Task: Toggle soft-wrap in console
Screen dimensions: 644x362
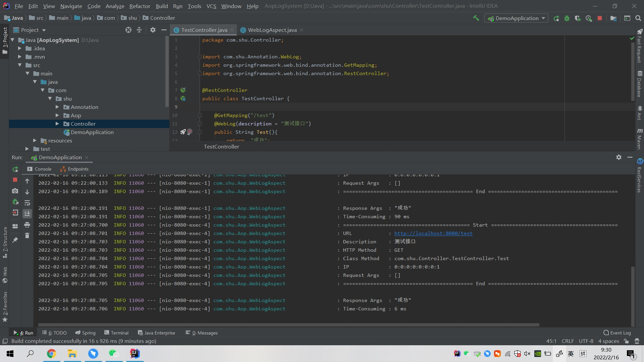Action: coord(27,203)
